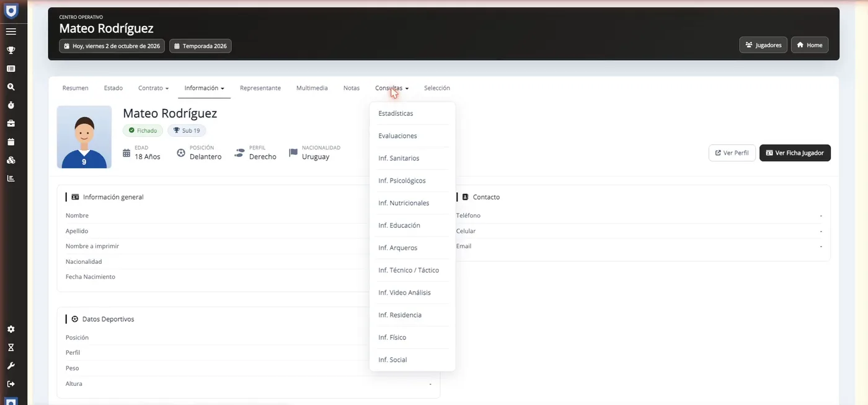
Task: Click the Ver Perfil button
Action: (x=732, y=153)
